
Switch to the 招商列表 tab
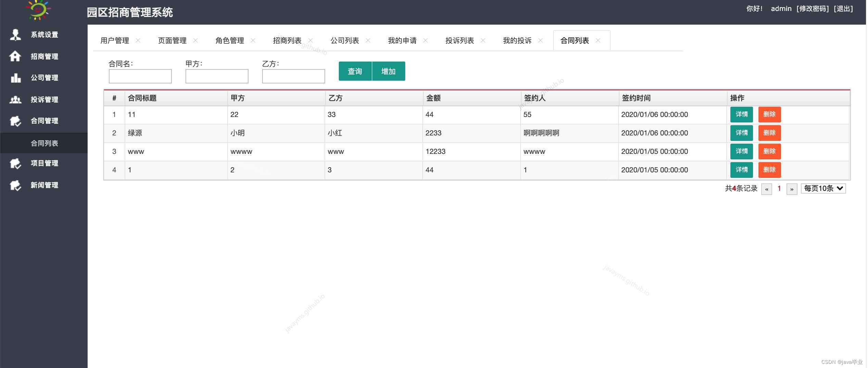click(x=287, y=41)
